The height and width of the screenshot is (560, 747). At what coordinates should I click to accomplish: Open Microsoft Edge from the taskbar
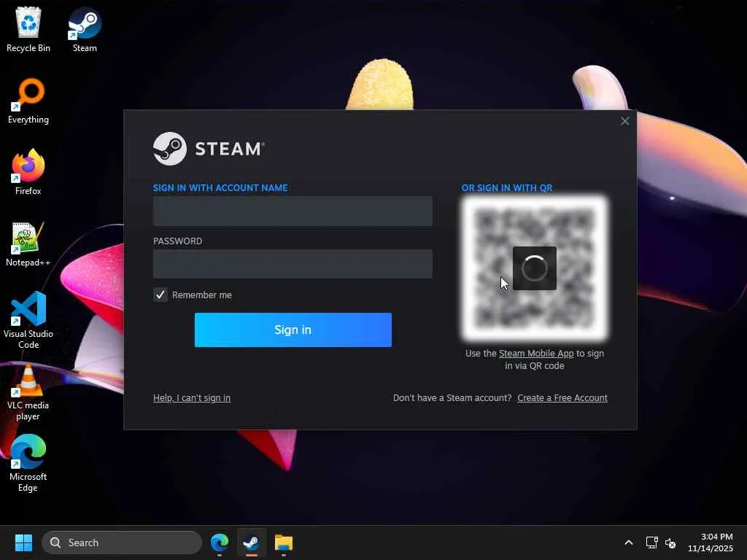220,542
